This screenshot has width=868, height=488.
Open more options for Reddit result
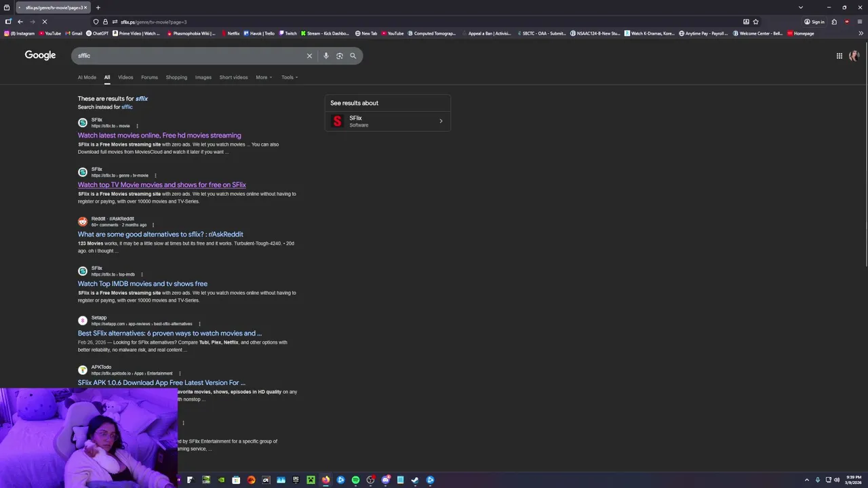[x=153, y=225]
